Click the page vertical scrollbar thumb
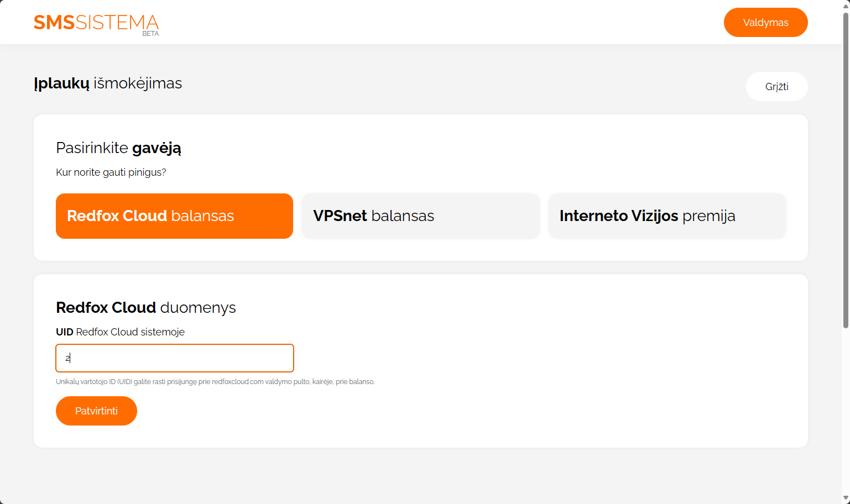850x504 pixels. (846, 170)
